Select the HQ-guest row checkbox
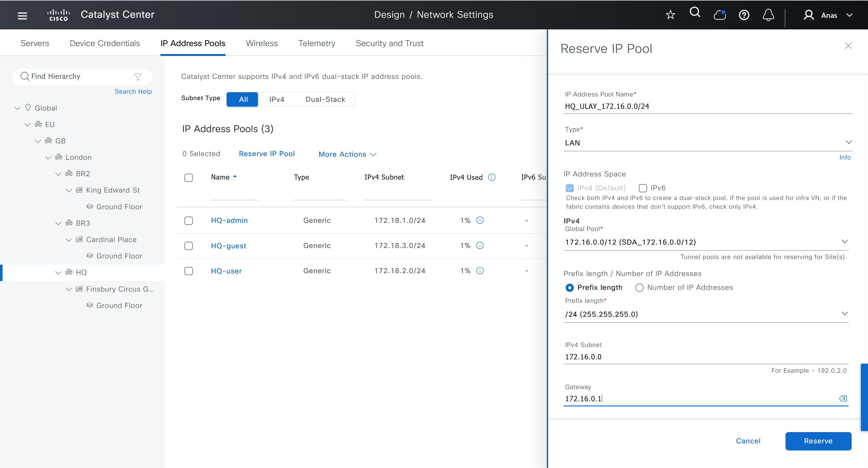Viewport: 868px width, 468px height. pyautogui.click(x=188, y=246)
